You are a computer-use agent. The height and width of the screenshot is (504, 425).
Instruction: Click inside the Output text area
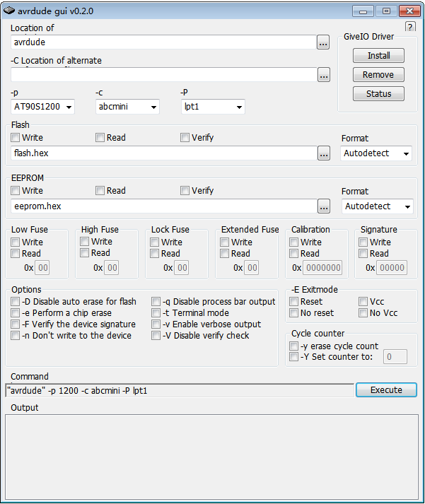pos(212,457)
